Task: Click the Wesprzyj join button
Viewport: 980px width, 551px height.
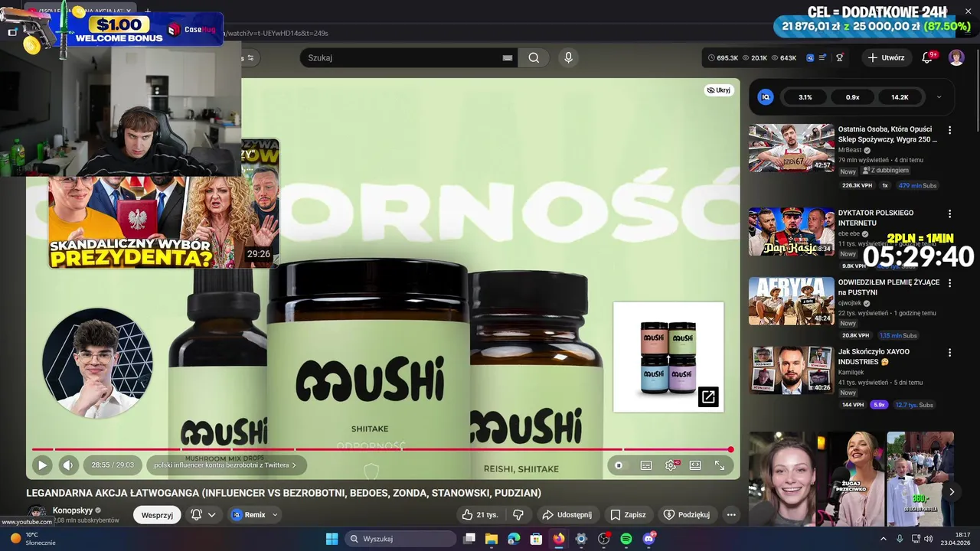Action: coord(157,515)
